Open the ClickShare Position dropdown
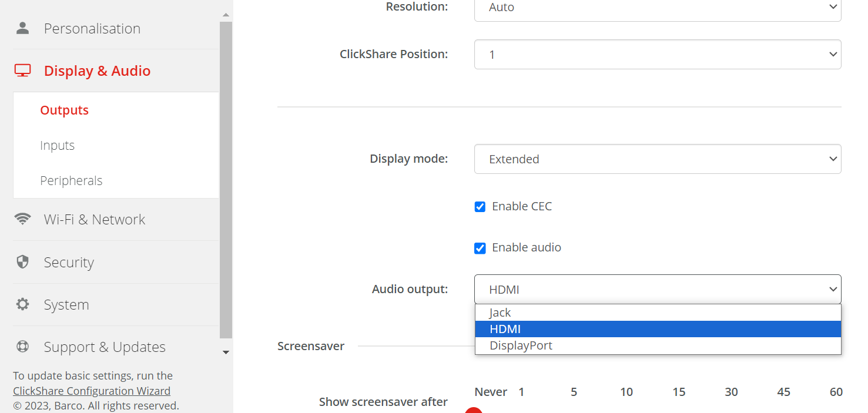Viewport: 868px width, 413px height. coord(657,54)
